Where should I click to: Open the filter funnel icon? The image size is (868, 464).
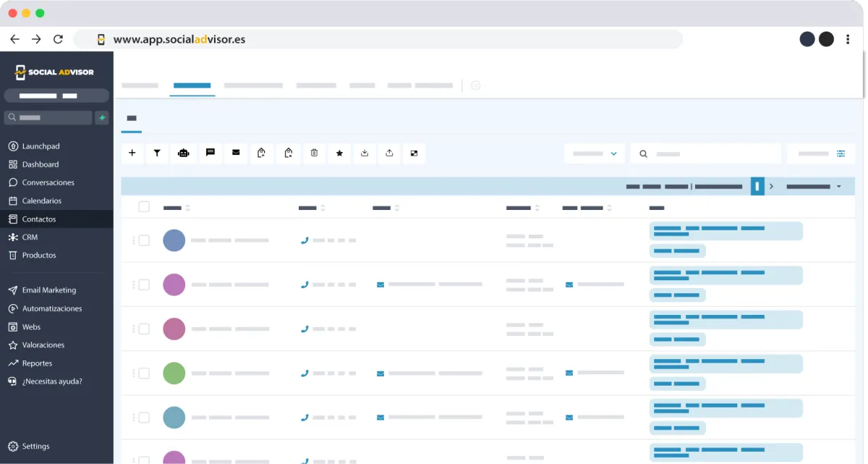point(157,153)
